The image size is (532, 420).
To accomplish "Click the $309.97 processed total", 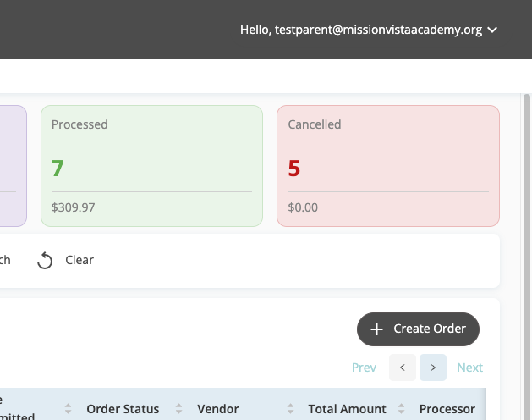I will click(x=73, y=207).
